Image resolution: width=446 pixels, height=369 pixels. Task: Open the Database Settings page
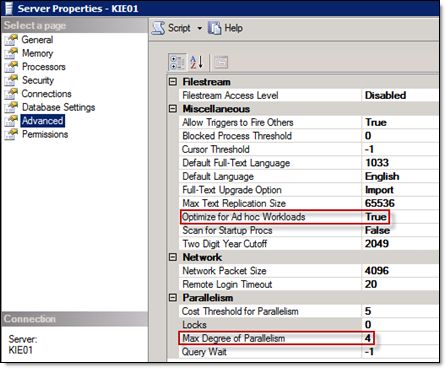pyautogui.click(x=58, y=107)
